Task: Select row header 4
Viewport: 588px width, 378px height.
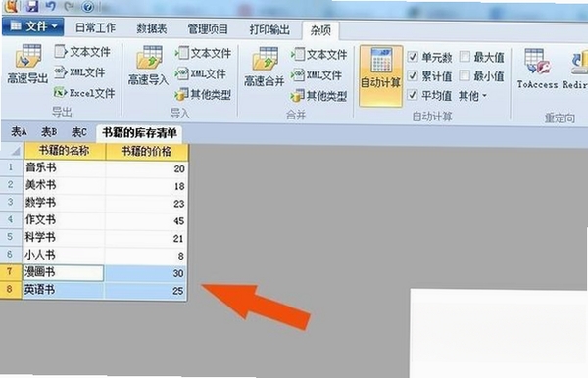Action: pyautogui.click(x=11, y=220)
